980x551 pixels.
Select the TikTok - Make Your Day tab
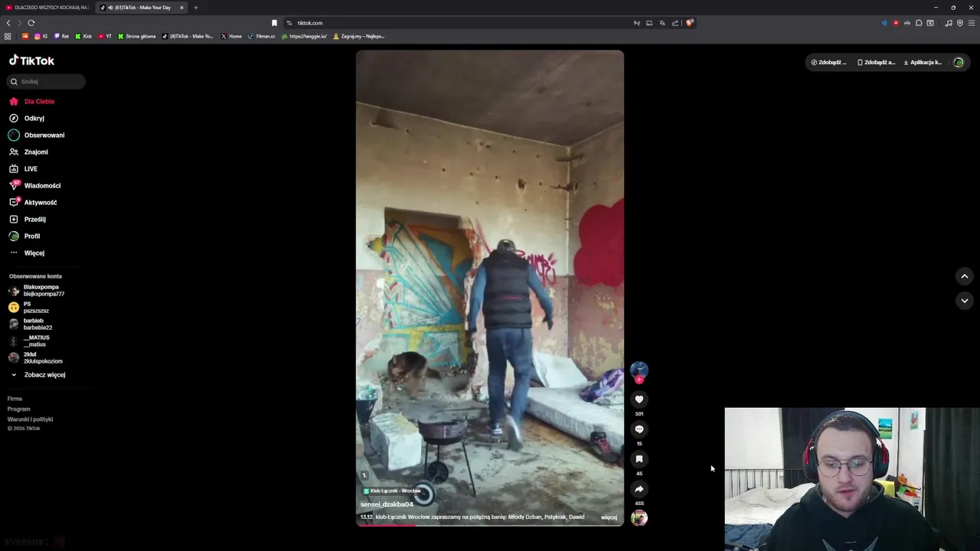tap(140, 8)
